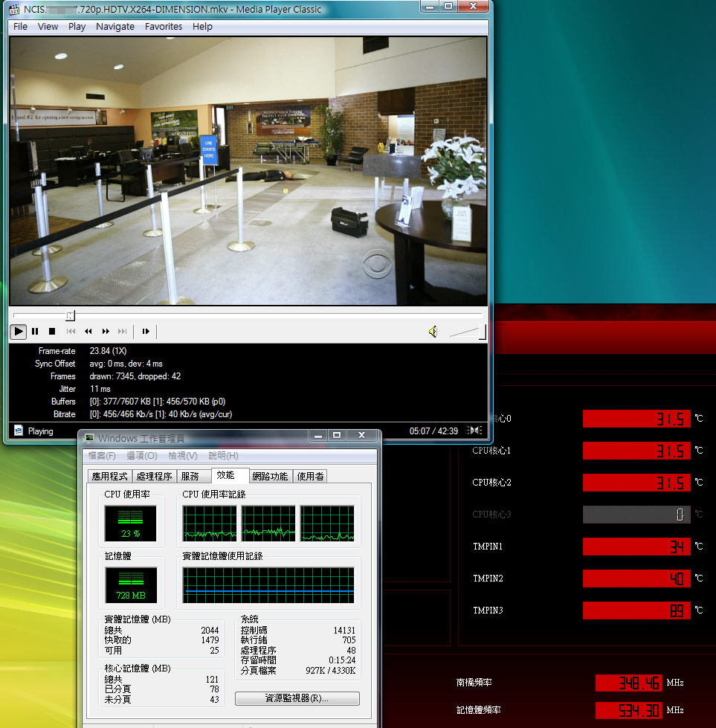The height and width of the screenshot is (728, 716).
Task: Click the Media Player Classic title bar icon
Action: click(x=14, y=9)
